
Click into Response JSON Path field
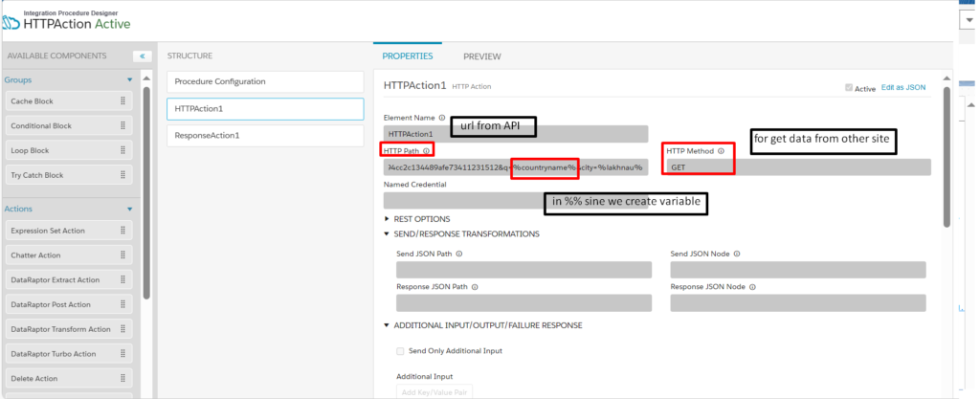(523, 303)
